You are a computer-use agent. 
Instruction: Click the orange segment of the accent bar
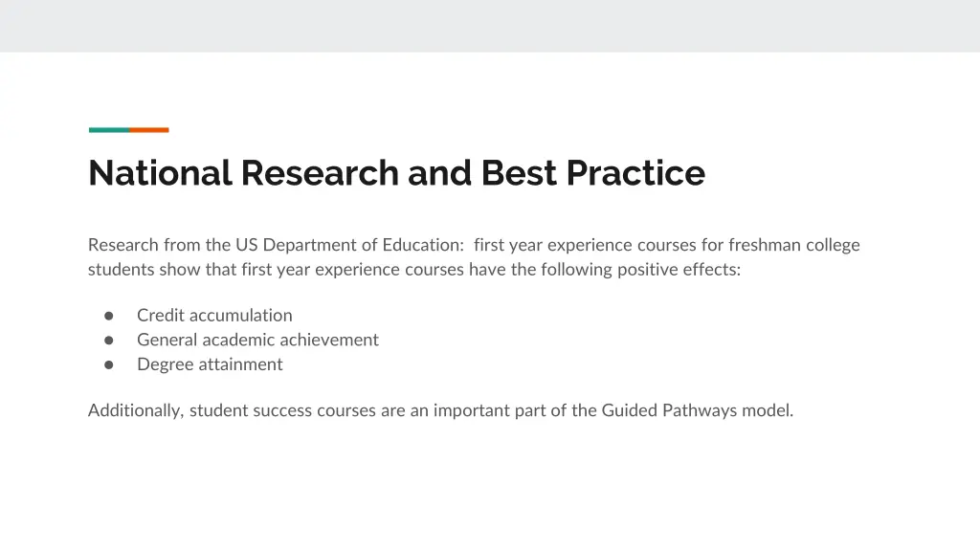coord(149,130)
